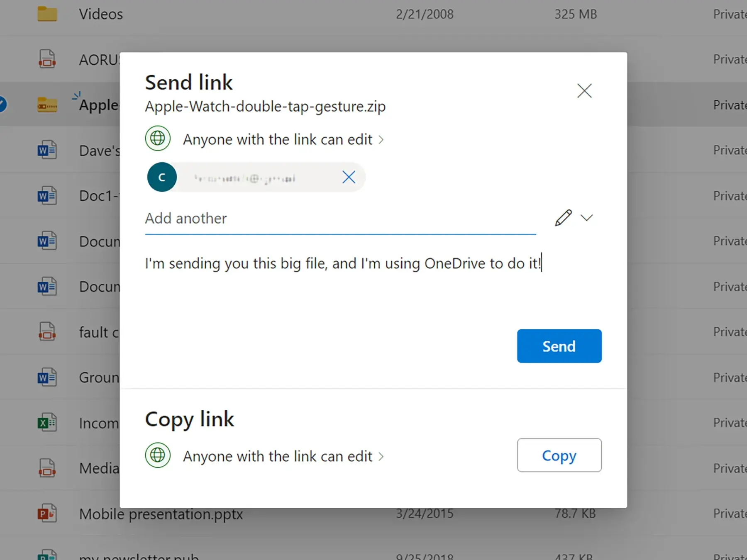
Task: Click the Group Word document icon
Action: [47, 377]
